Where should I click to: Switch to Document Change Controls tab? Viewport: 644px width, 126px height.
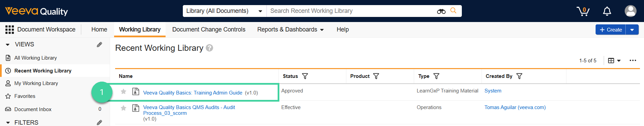[209, 29]
